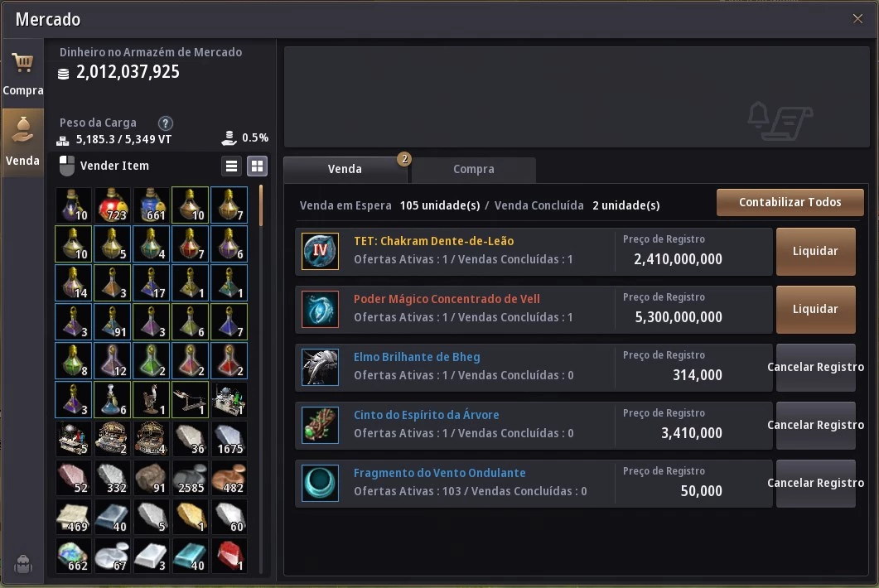Open the Compra shopping cart sidebar icon
This screenshot has height=588, width=879.
(x=22, y=73)
